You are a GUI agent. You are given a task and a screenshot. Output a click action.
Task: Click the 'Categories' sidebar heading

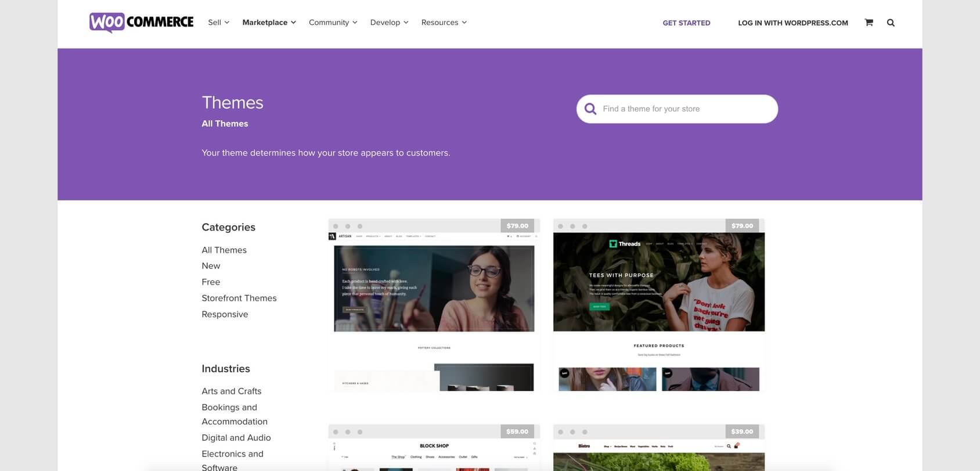tap(228, 227)
